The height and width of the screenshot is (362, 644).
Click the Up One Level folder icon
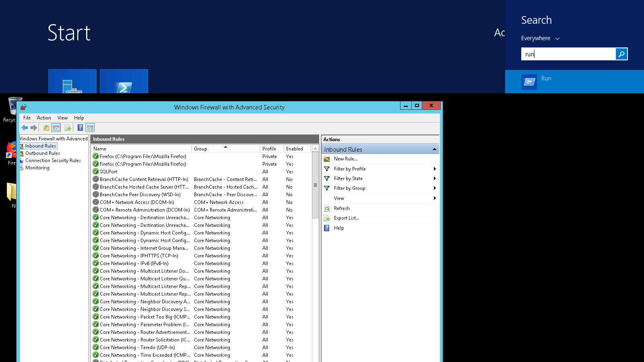click(x=46, y=128)
